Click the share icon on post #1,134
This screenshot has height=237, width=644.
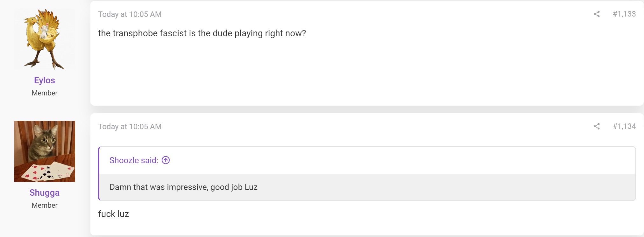click(x=597, y=126)
